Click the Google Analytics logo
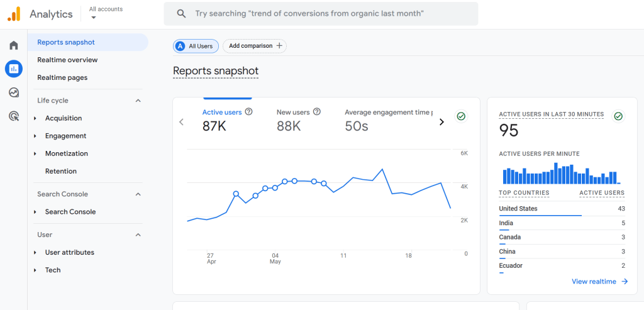644x310 pixels. pyautogui.click(x=13, y=14)
